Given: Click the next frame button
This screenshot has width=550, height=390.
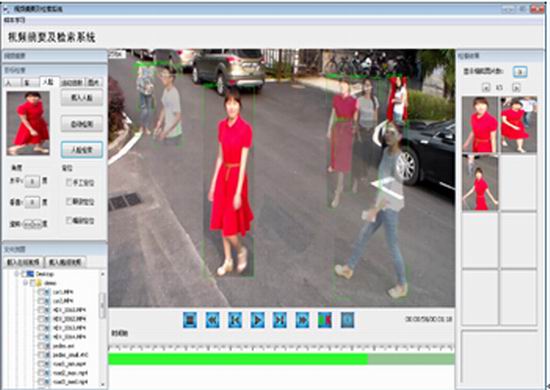Looking at the screenshot, I should 280,320.
